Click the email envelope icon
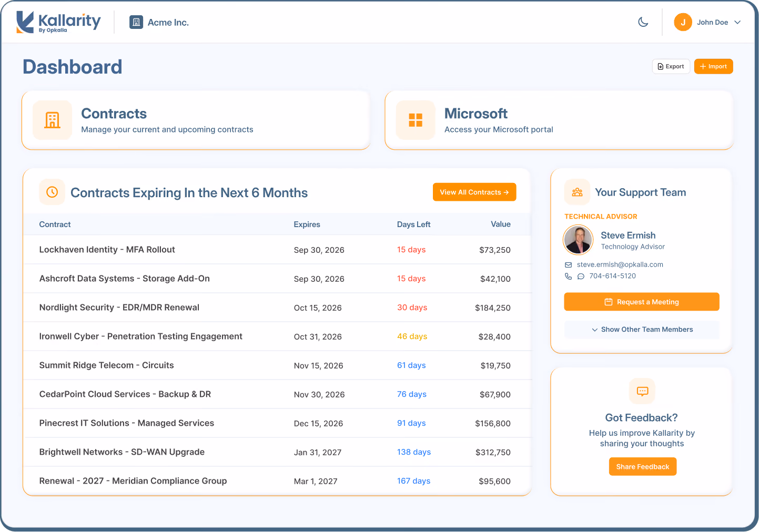The image size is (759, 532). (x=568, y=265)
